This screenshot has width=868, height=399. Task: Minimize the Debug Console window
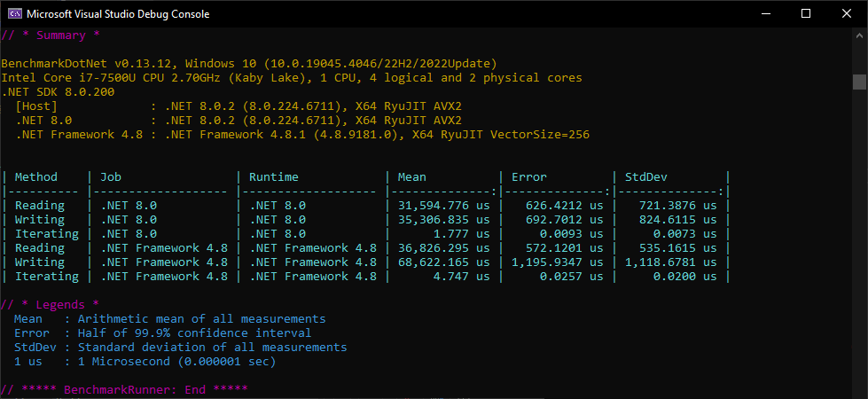point(765,14)
